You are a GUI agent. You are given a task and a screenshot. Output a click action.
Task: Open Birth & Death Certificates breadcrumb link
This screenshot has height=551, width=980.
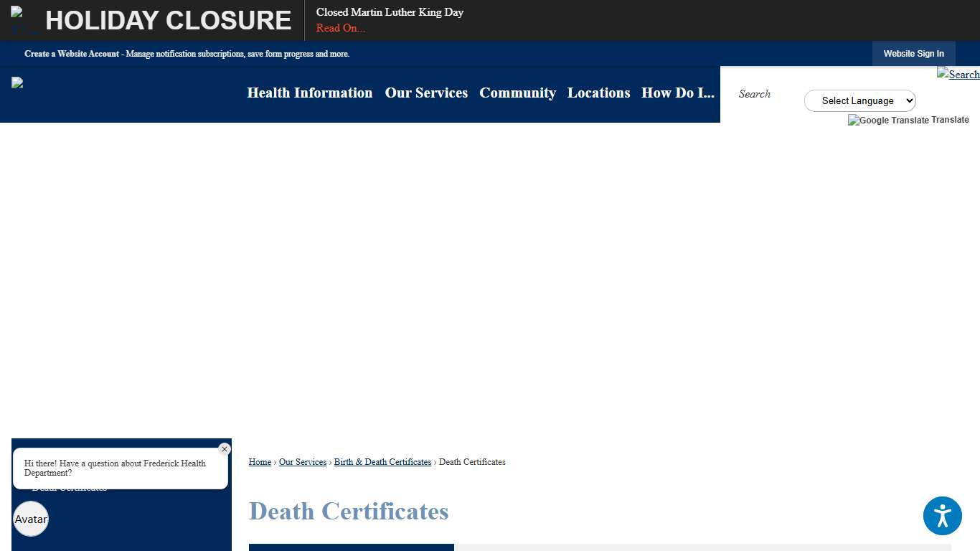tap(382, 462)
